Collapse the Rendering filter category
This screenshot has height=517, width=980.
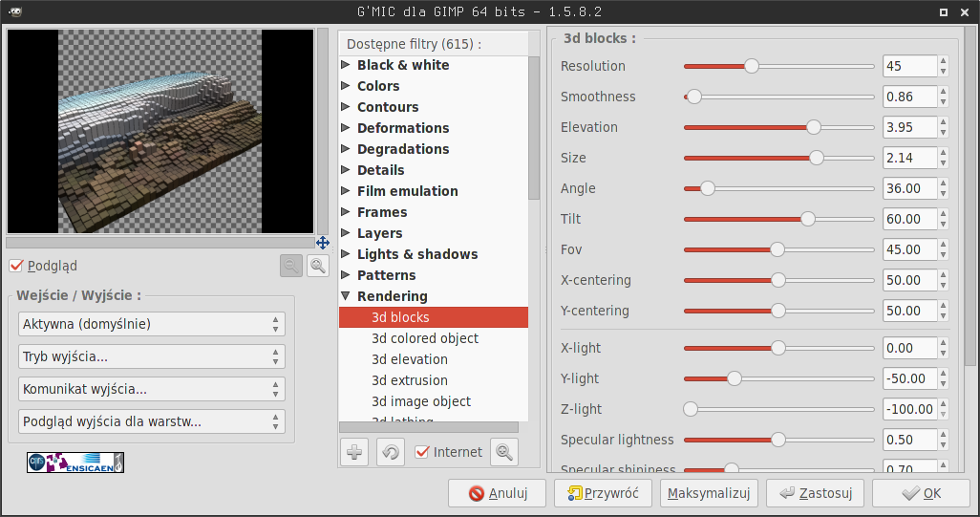(345, 295)
